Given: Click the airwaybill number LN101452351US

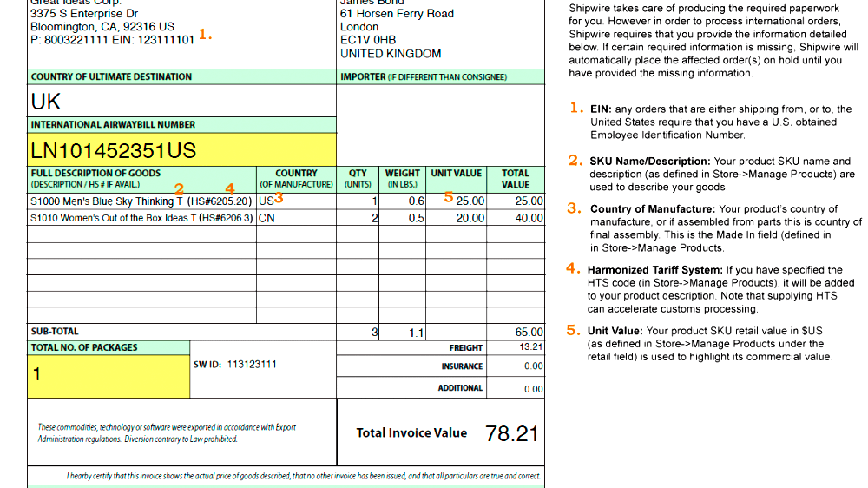Looking at the screenshot, I should pos(114,151).
